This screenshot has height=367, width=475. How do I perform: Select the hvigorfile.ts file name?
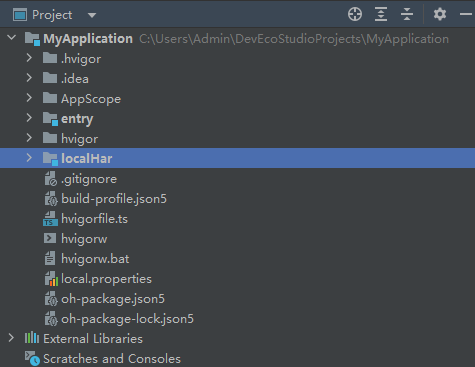(95, 219)
